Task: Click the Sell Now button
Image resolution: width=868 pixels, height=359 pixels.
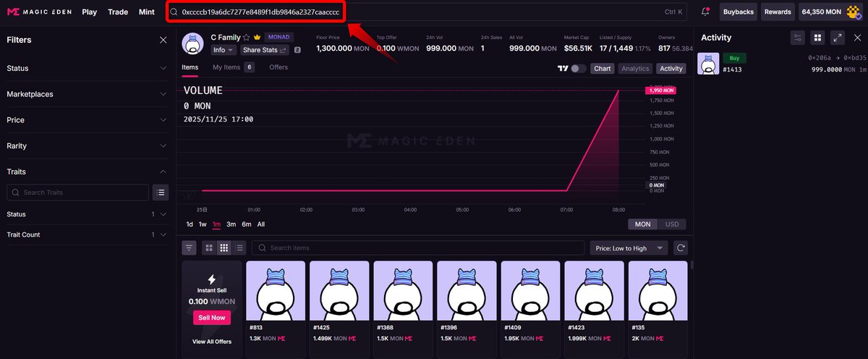Action: coord(212,318)
